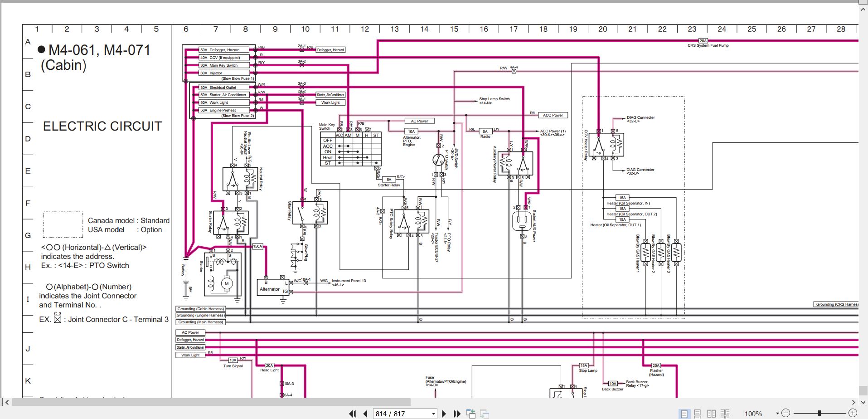Switch to continuous facing page layout
Screen dimensions: 868x419
tap(725, 414)
